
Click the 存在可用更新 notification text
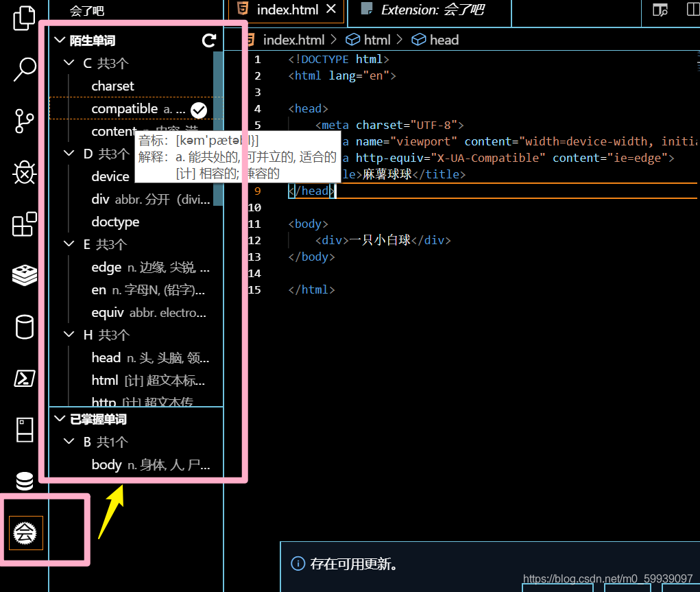pos(353,564)
